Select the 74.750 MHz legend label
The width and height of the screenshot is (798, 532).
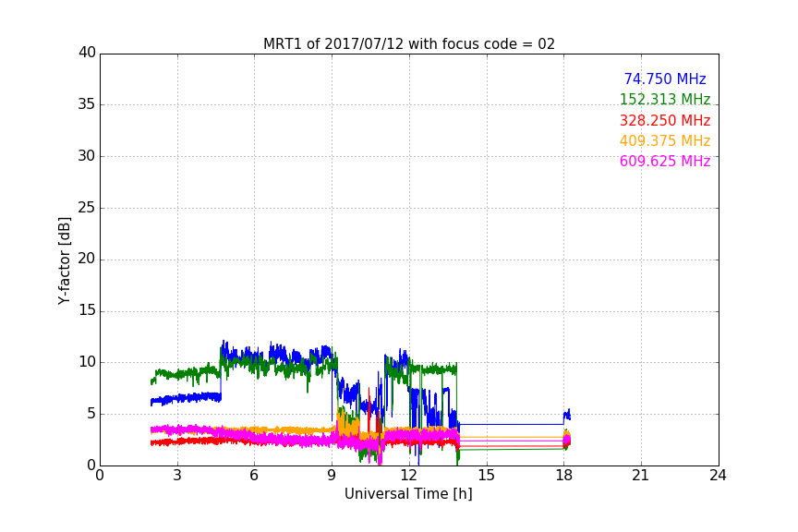(665, 79)
